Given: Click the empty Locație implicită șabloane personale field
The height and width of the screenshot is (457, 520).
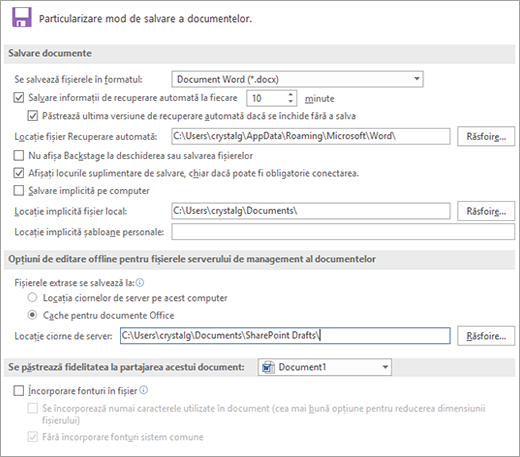Looking at the screenshot, I should [343, 232].
